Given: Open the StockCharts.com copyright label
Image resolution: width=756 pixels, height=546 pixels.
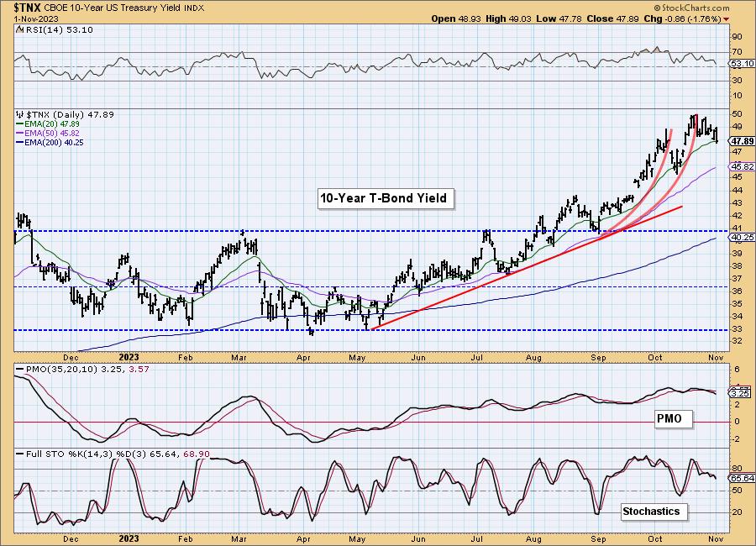Looking at the screenshot, I should pos(691,8).
